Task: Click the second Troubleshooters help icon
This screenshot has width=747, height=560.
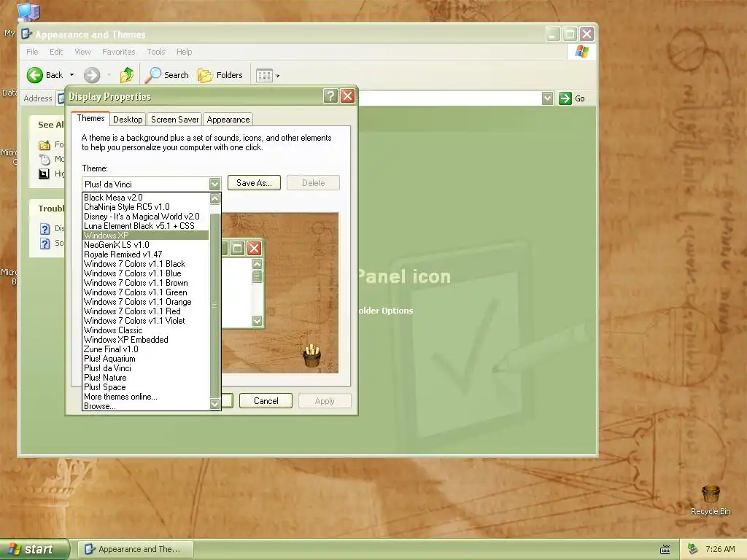Action: pyautogui.click(x=44, y=244)
